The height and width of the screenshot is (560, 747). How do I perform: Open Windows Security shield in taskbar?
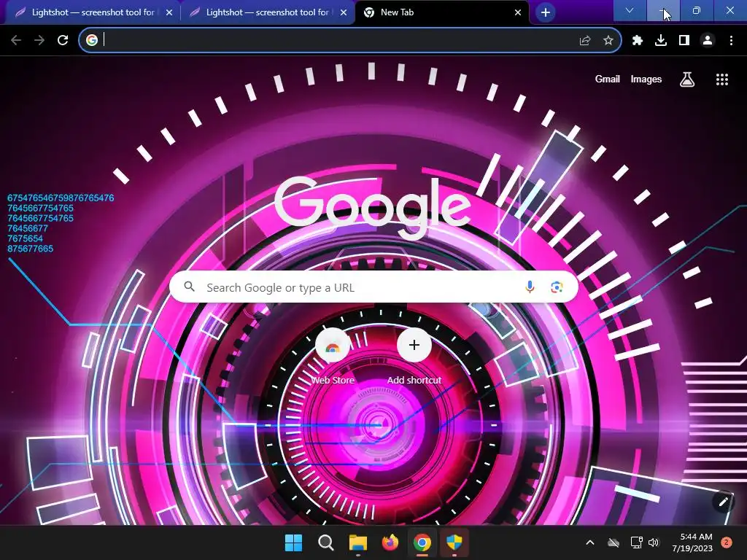(454, 542)
